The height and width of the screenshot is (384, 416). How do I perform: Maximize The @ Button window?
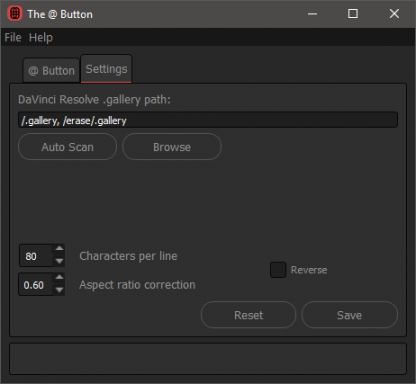click(x=353, y=14)
